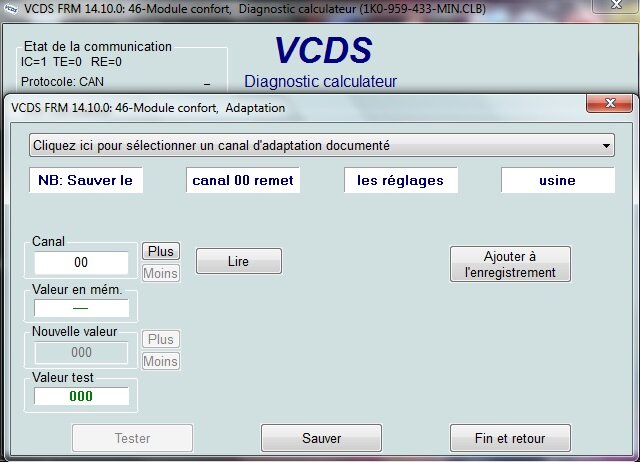
Task: Click the Lire button
Action: click(x=239, y=261)
